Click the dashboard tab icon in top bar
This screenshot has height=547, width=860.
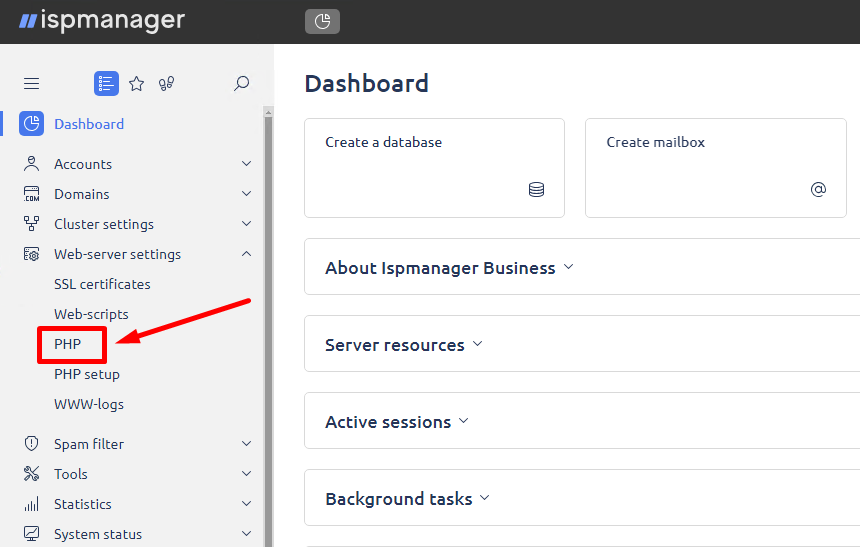322,21
